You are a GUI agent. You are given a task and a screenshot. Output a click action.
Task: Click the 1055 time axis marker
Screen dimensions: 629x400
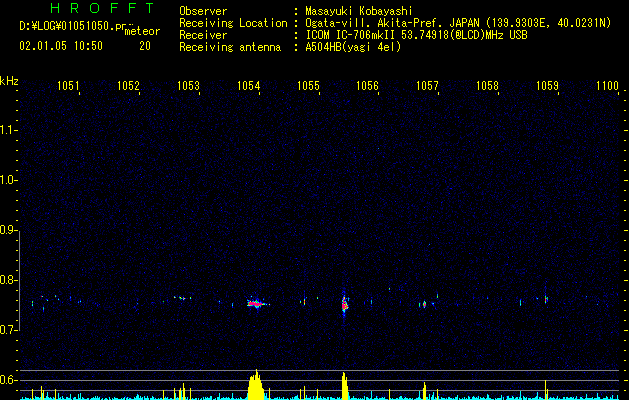tap(308, 85)
